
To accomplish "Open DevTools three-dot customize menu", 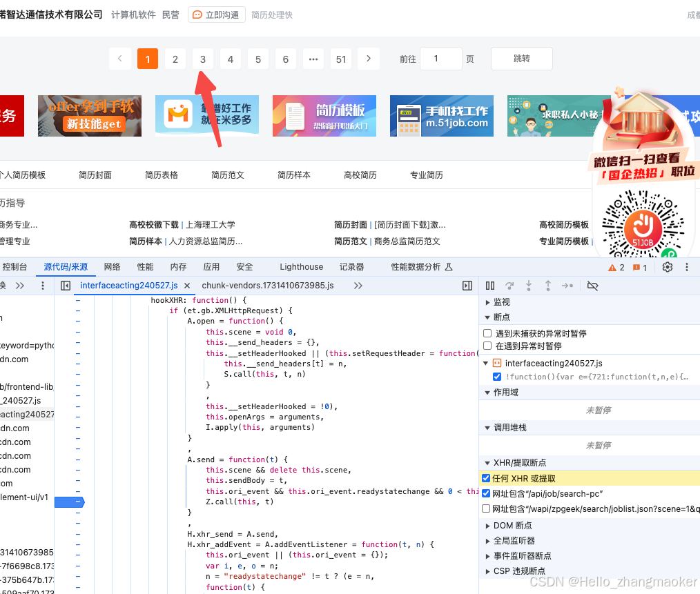I will (687, 267).
